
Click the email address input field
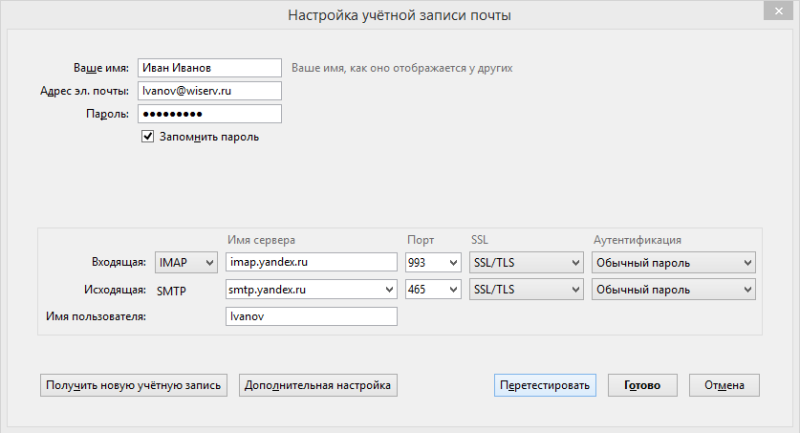210,91
